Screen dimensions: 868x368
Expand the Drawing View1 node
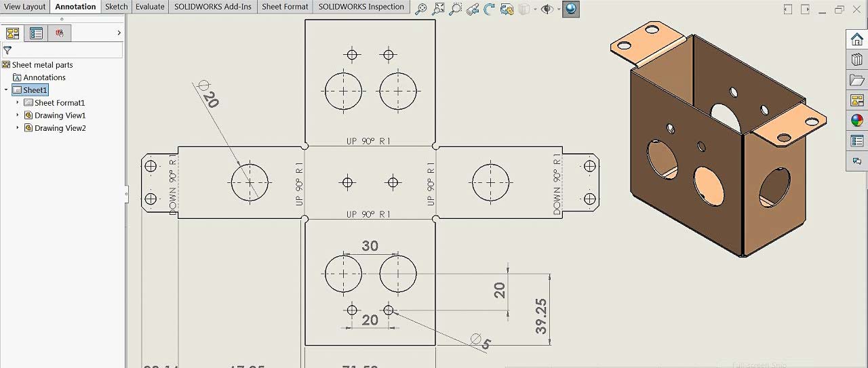tap(18, 116)
